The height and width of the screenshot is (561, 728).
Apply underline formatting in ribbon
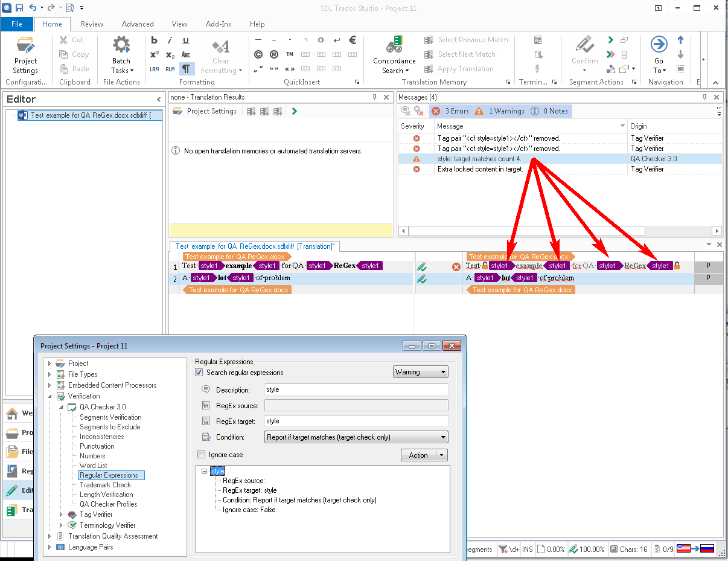[186, 40]
